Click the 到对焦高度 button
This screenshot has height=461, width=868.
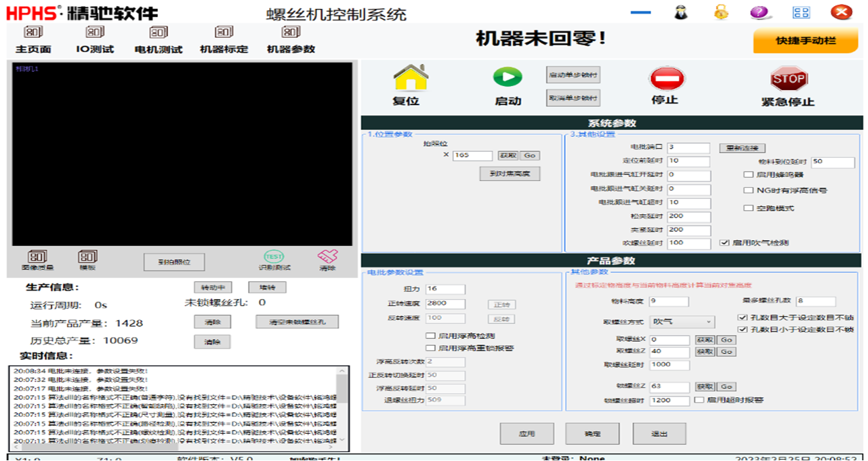pyautogui.click(x=510, y=174)
